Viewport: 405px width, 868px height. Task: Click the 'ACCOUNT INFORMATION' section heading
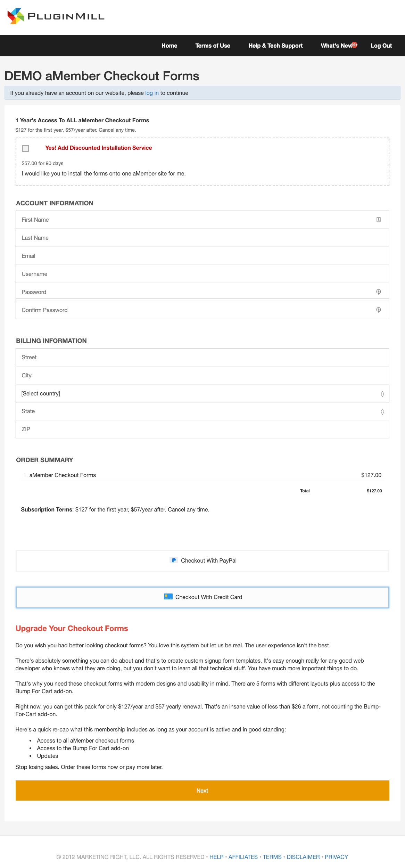pyautogui.click(x=55, y=203)
